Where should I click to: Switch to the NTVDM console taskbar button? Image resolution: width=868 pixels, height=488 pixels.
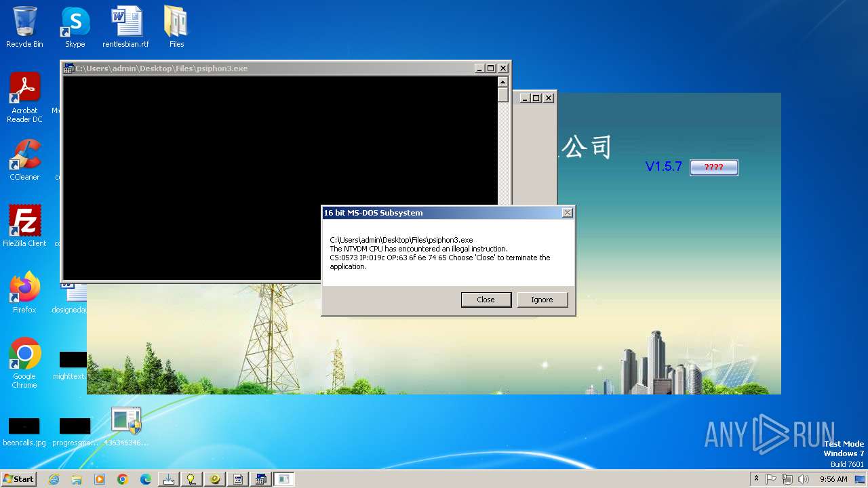pyautogui.click(x=261, y=479)
